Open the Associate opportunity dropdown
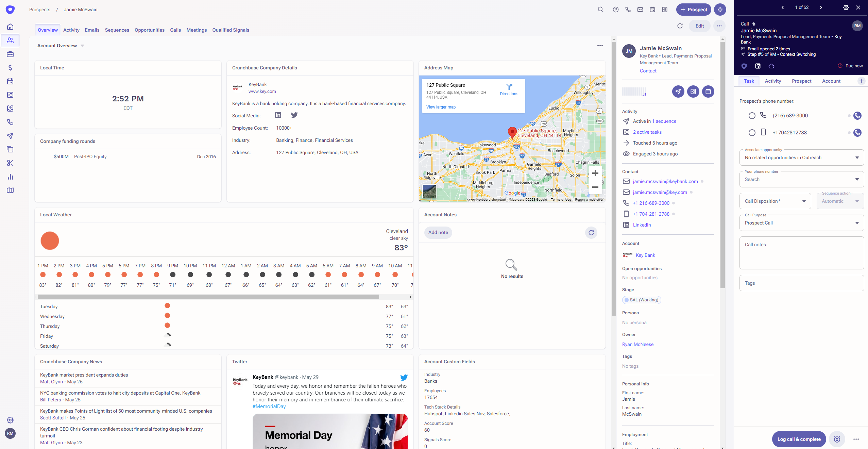Viewport: 868px width, 449px height. coord(802,158)
